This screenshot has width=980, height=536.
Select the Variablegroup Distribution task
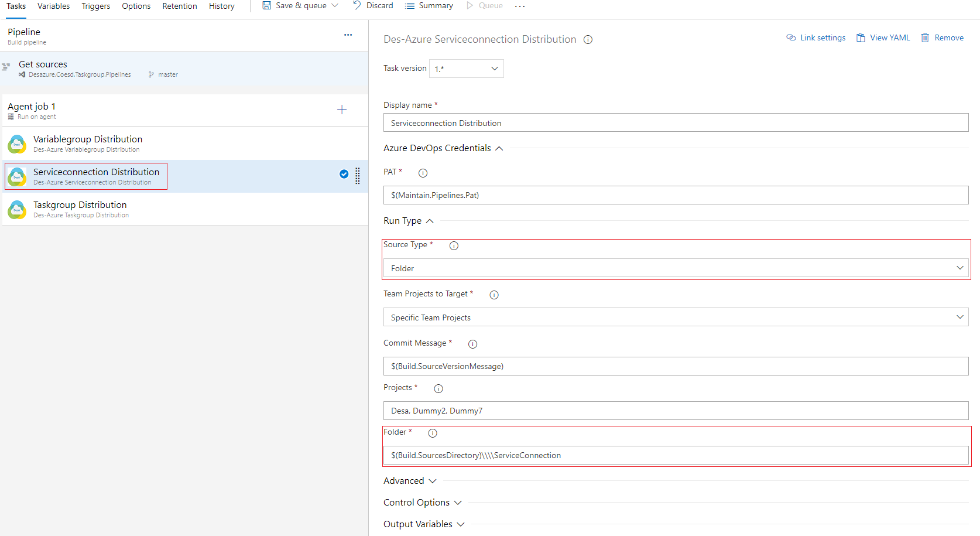click(x=185, y=144)
